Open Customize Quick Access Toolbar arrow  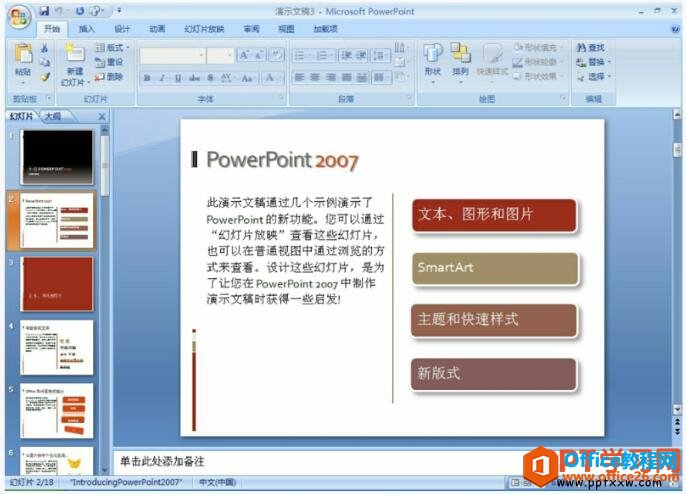pyautogui.click(x=119, y=11)
